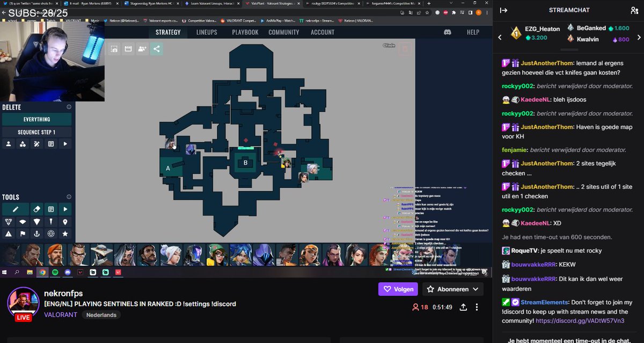Open the ACCOUNT tab

click(323, 32)
